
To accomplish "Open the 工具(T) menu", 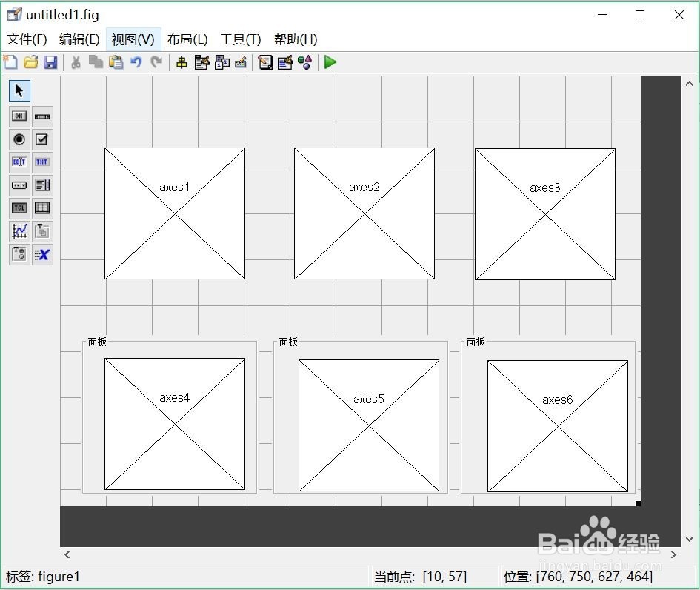I will point(241,39).
